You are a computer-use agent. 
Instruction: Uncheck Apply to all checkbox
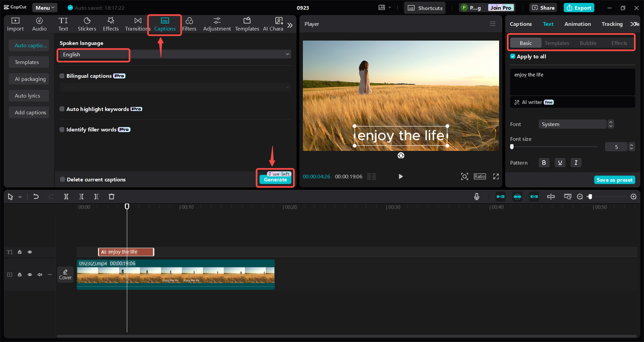(513, 57)
